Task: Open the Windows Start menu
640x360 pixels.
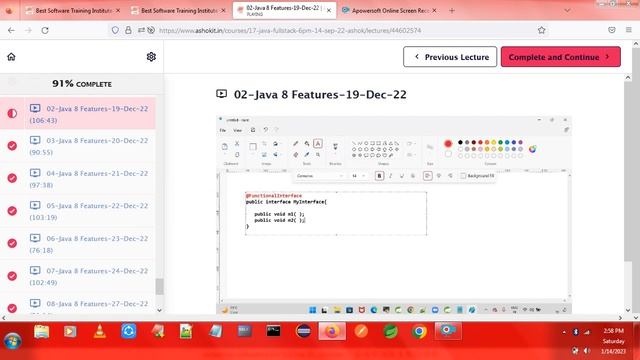Action: pos(13,340)
